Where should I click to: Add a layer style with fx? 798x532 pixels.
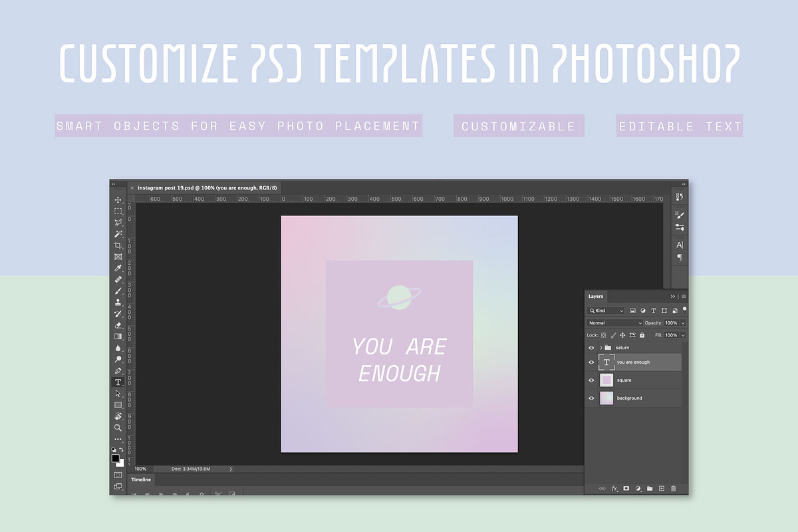tap(614, 488)
